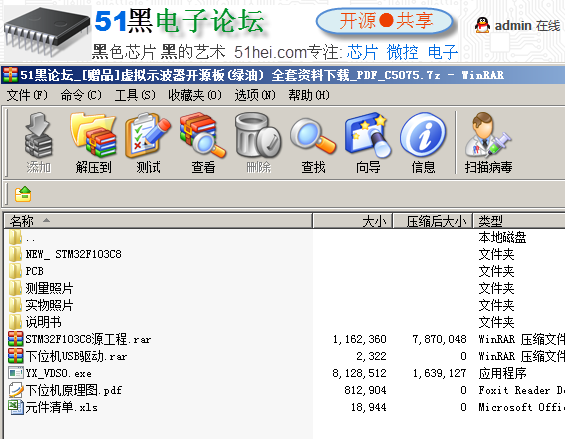The image size is (565, 439).
Task: Click the YX_VDSO.exe application icon
Action: pyautogui.click(x=15, y=373)
